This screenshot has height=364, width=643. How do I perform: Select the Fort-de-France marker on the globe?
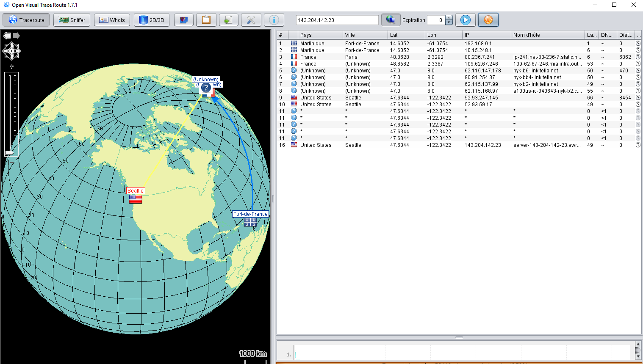click(x=250, y=222)
